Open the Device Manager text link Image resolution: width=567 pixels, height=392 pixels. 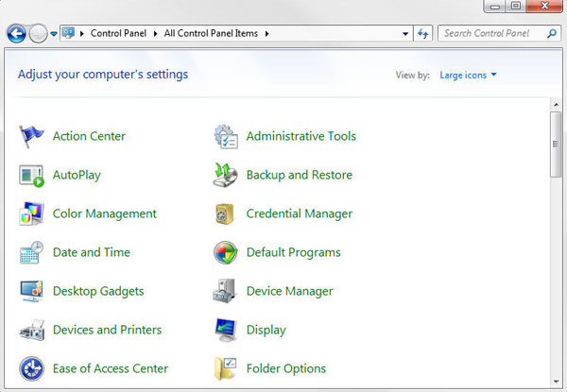pos(289,291)
